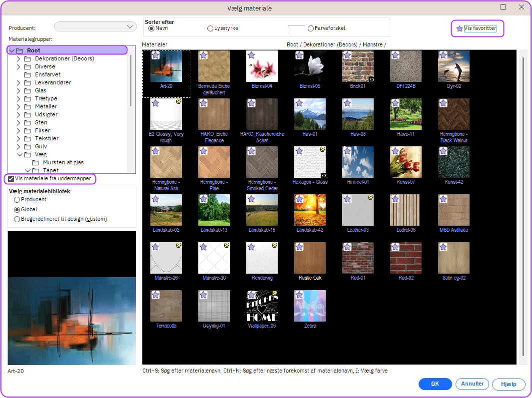Screen dimensions: 532x398
Task: Select the Zebra material thumbnail
Action: [310, 306]
